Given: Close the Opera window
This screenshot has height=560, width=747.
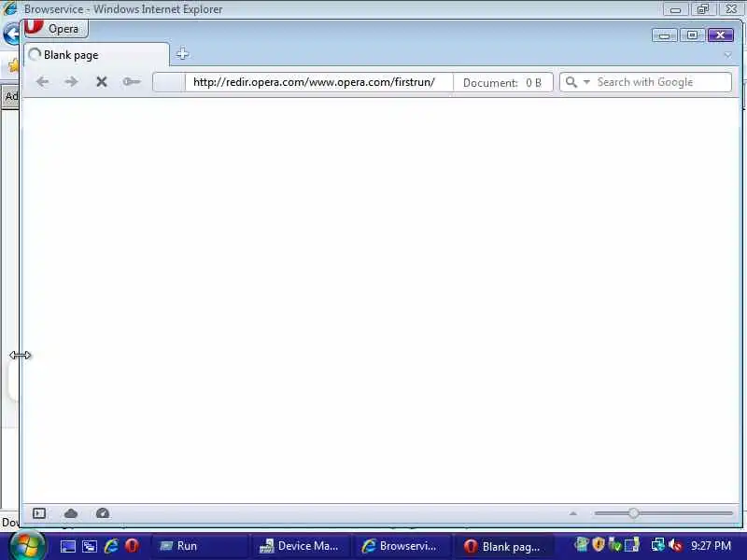Looking at the screenshot, I should click(720, 35).
